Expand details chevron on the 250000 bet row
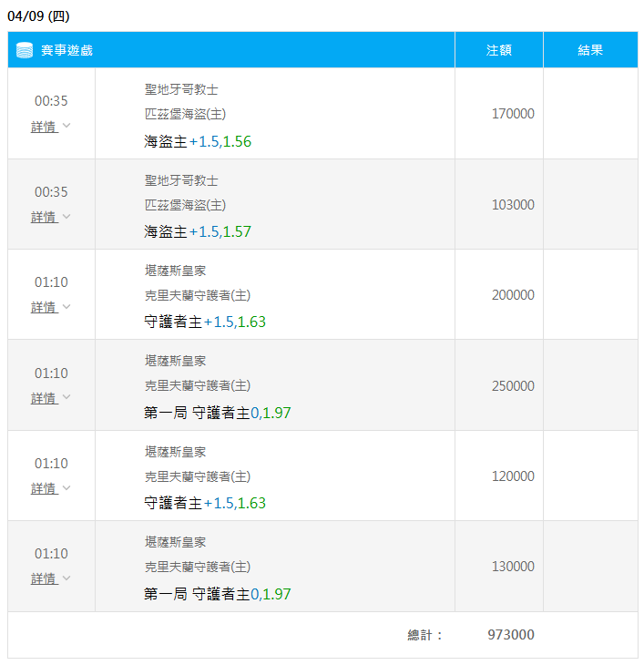Image resolution: width=644 pixels, height=665 pixels. 66,398
